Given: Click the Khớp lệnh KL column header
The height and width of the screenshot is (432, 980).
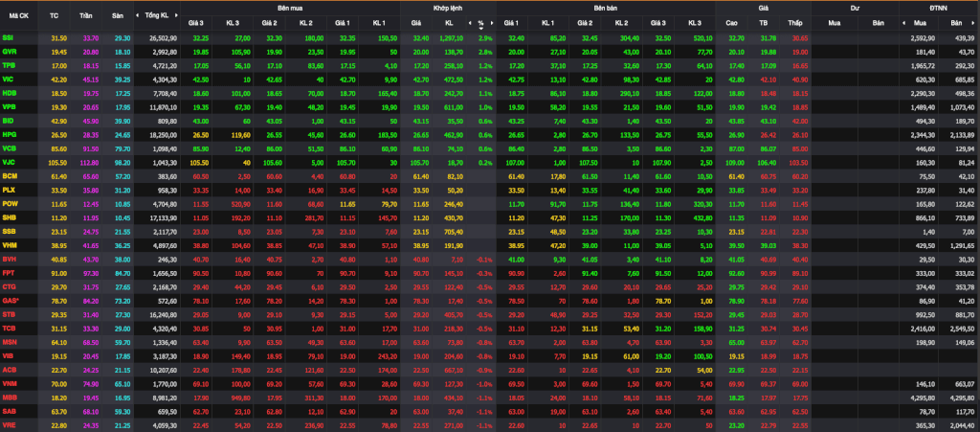Looking at the screenshot, I should [x=449, y=23].
